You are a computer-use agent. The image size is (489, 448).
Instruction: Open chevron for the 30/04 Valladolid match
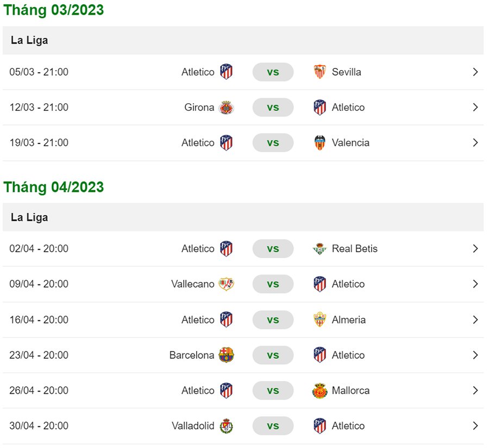click(475, 426)
